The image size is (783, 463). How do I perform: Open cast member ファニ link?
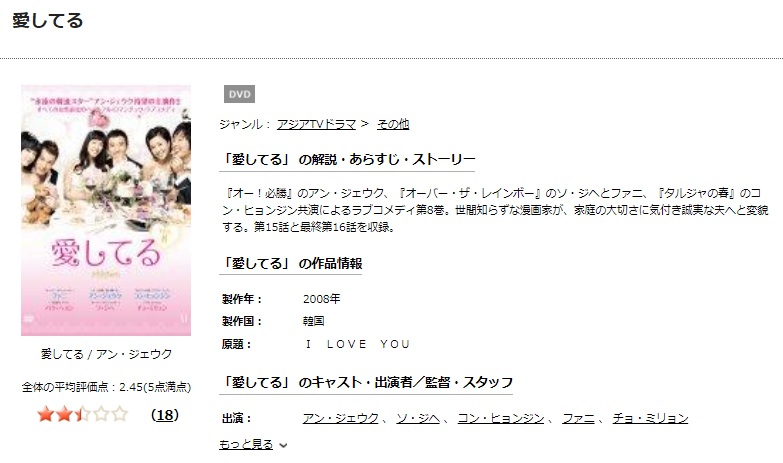(x=578, y=418)
